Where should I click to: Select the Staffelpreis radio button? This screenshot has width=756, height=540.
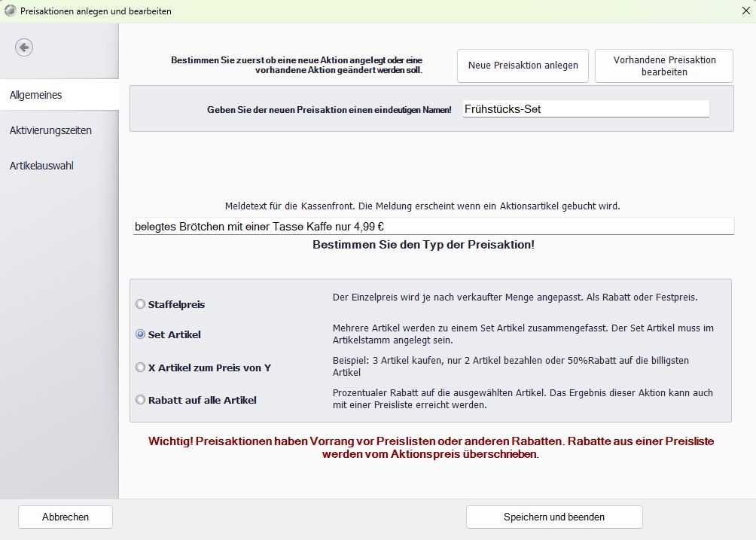[x=141, y=305]
